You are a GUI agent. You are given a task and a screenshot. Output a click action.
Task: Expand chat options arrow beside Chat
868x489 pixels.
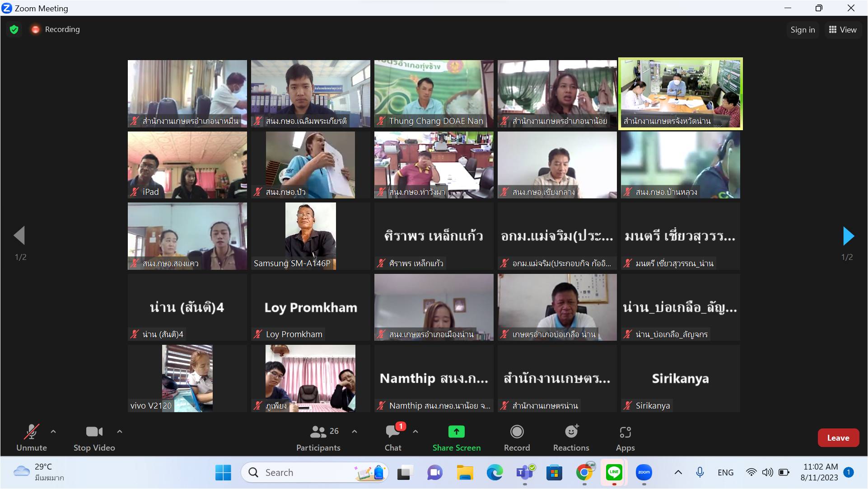[x=415, y=432]
